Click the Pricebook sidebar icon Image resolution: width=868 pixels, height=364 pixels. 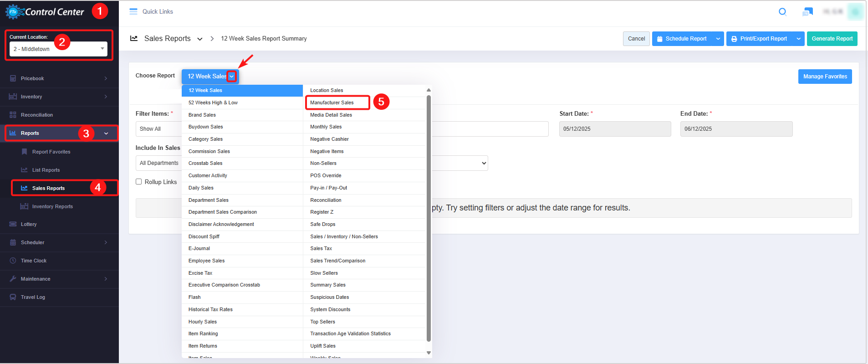click(x=13, y=78)
